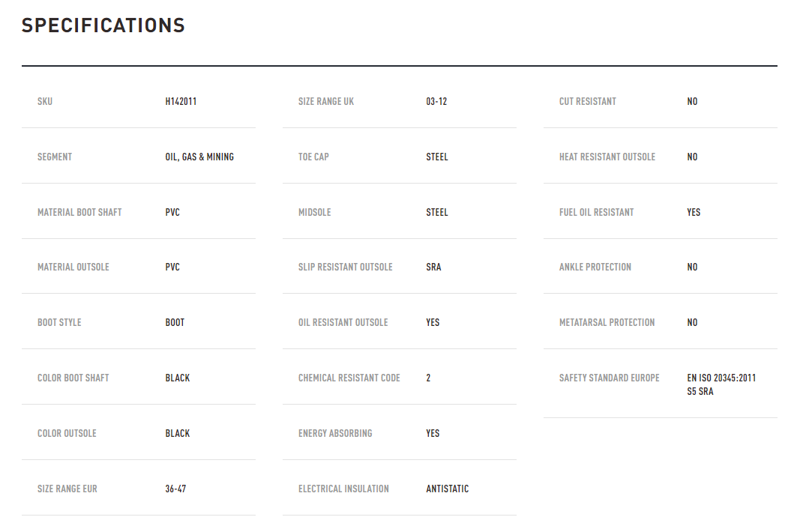Select the ANTISTATIC electrical insulation value
Viewport: 812px width, 526px height.
click(x=448, y=489)
